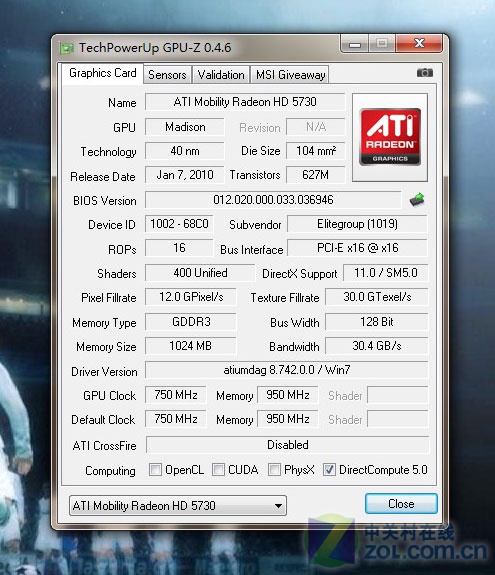Click the Bandwidth value 30.4 GB/s
Screen dimensions: 495x575
[x=377, y=346]
